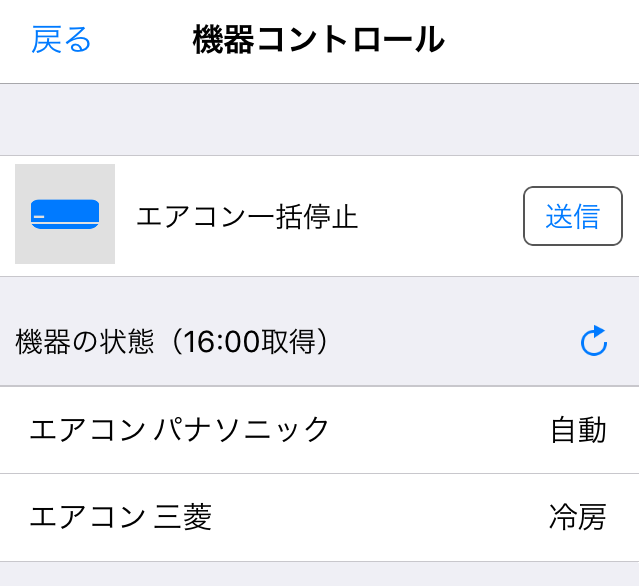Viewport: 639px width, 586px height.
Task: Click the エアコン一括停止 label text
Action: 247,216
